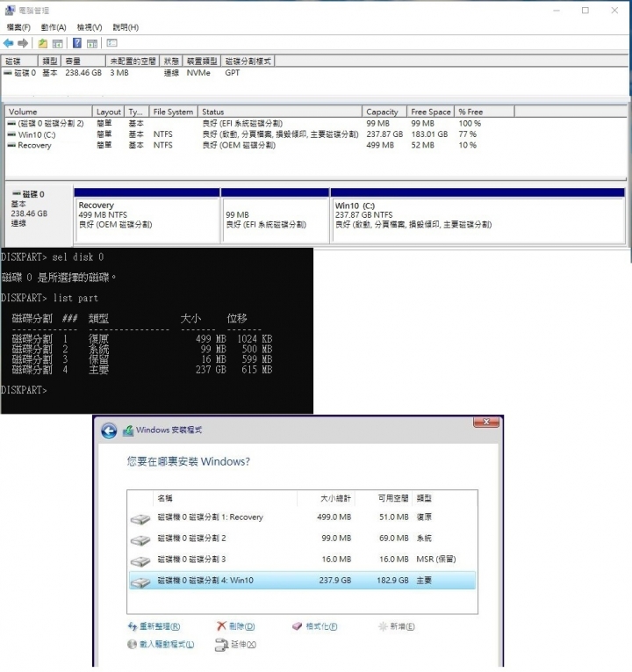Open the 檢視(V) menu

89,27
